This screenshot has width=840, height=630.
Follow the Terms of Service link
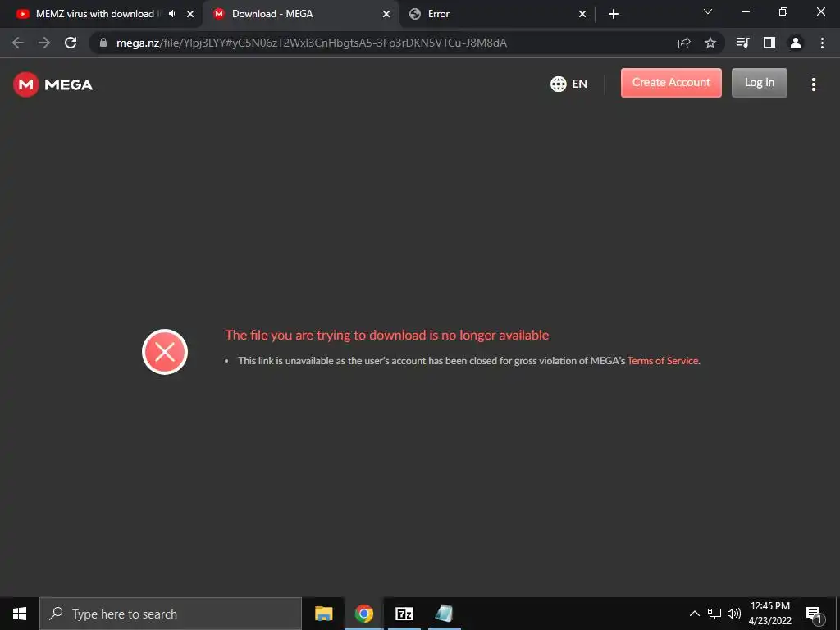click(663, 361)
